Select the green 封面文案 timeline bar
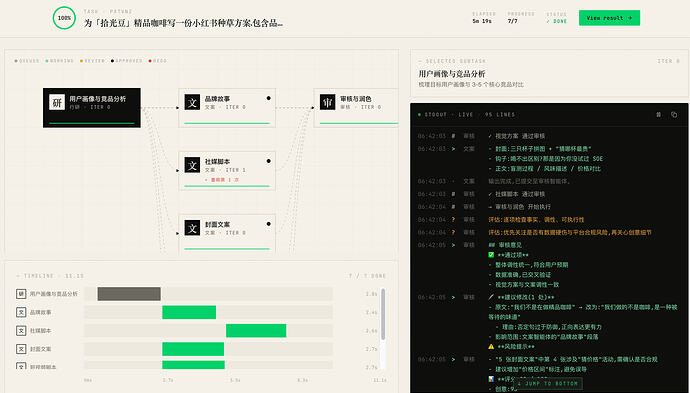This screenshot has height=393, width=690. pyautogui.click(x=193, y=349)
